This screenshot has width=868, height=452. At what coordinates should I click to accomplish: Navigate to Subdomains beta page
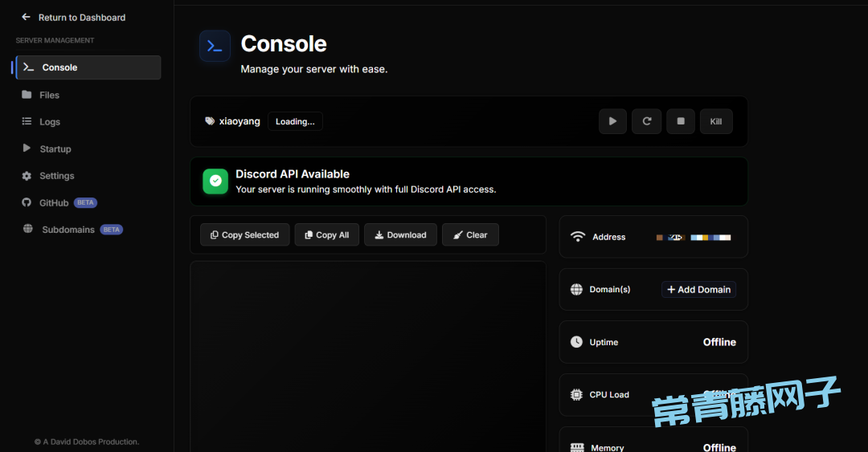coord(68,230)
